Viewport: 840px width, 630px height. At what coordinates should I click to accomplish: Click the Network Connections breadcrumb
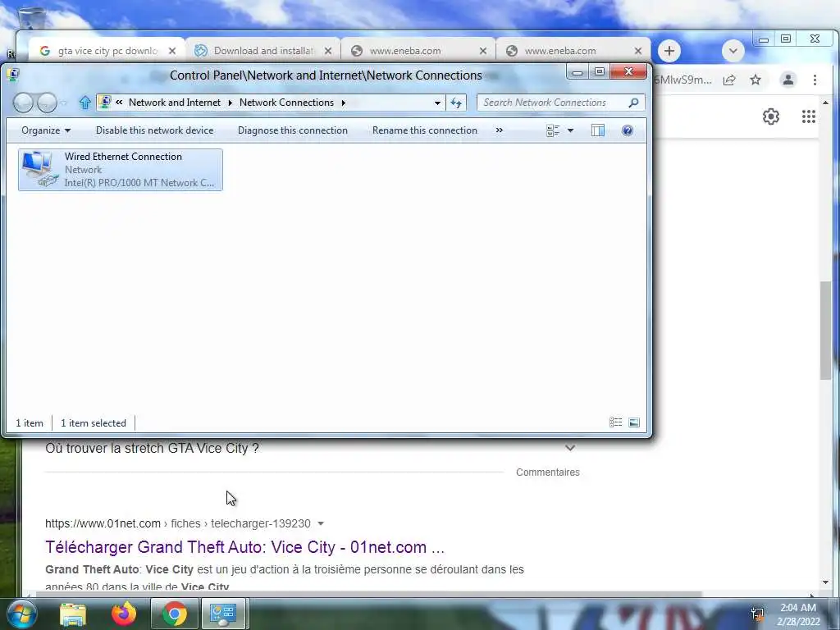(286, 103)
